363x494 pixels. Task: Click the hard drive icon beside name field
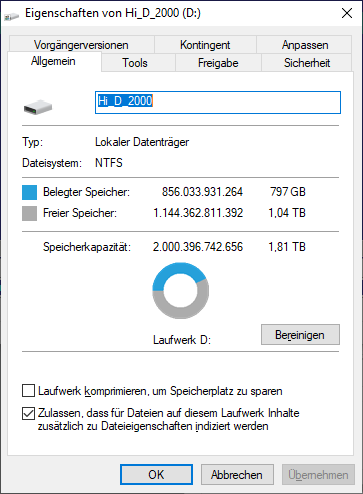coord(38,107)
